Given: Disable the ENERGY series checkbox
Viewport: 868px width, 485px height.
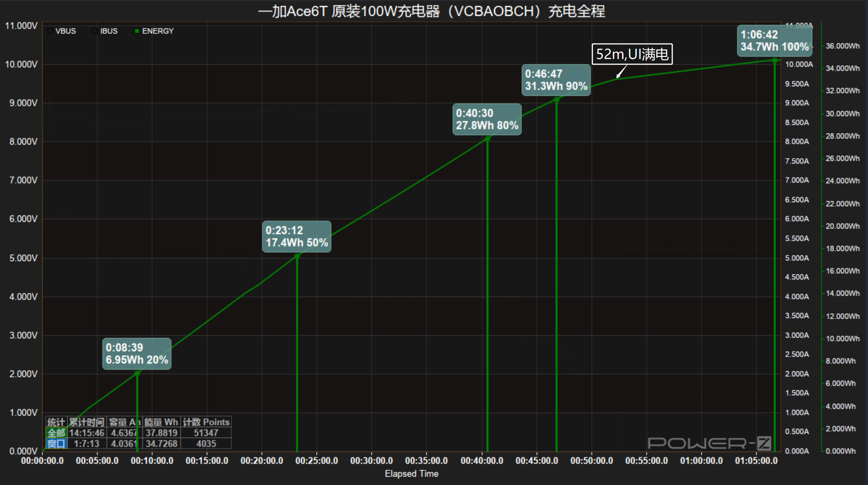Looking at the screenshot, I should (137, 31).
